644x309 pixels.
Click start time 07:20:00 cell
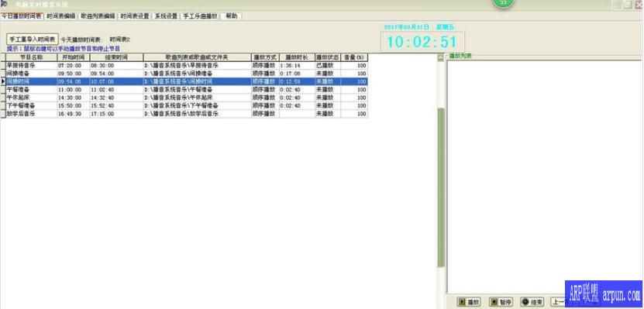click(x=74, y=66)
